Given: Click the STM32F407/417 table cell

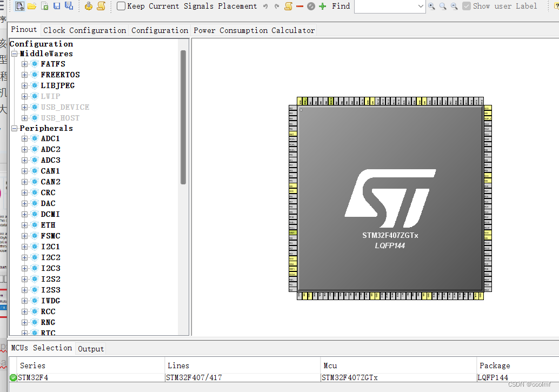Looking at the screenshot, I should pyautogui.click(x=243, y=377).
